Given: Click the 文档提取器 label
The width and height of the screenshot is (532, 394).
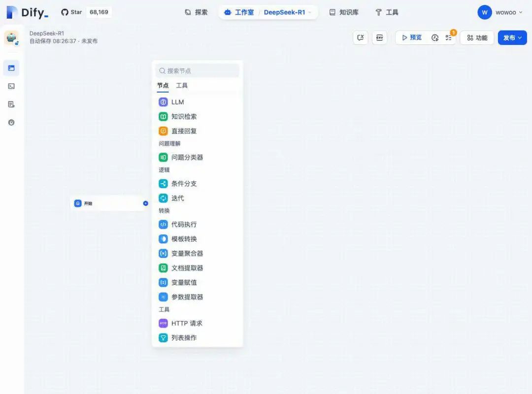Looking at the screenshot, I should [187, 268].
